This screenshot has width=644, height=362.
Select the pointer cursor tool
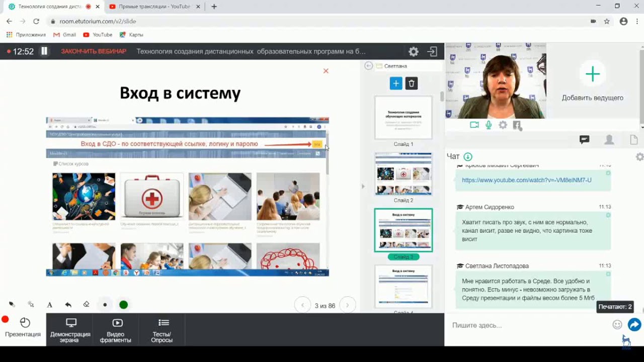point(31,304)
